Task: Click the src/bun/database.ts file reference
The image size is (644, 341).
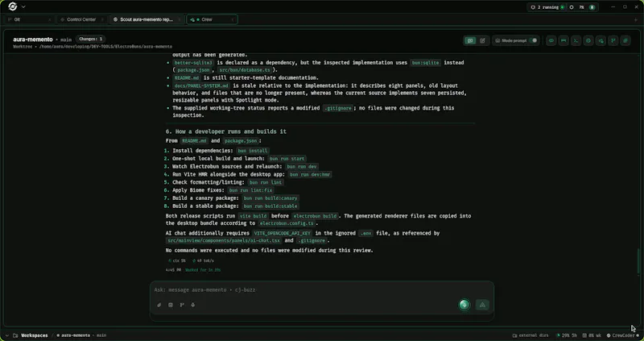Action: pos(245,70)
